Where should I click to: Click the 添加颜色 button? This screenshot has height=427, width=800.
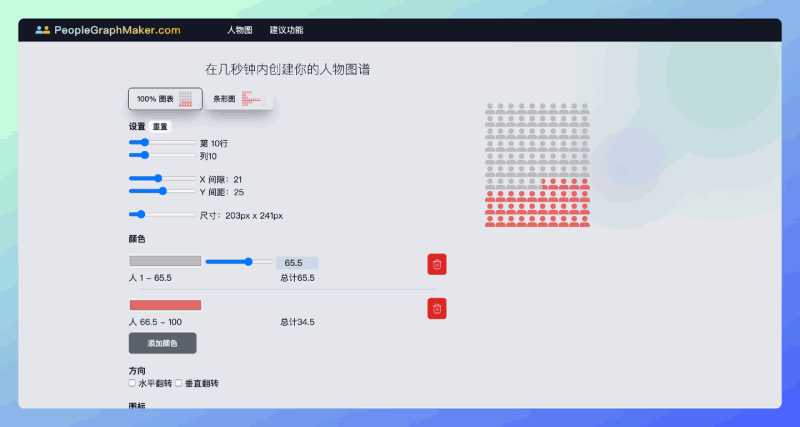pyautogui.click(x=162, y=343)
